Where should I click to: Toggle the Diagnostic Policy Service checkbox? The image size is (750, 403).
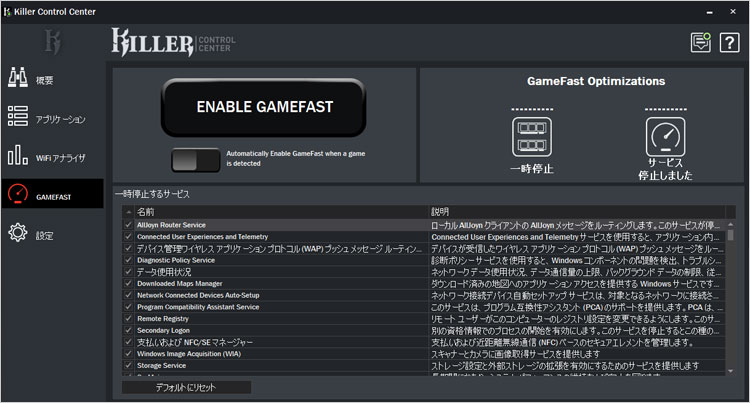tap(128, 260)
